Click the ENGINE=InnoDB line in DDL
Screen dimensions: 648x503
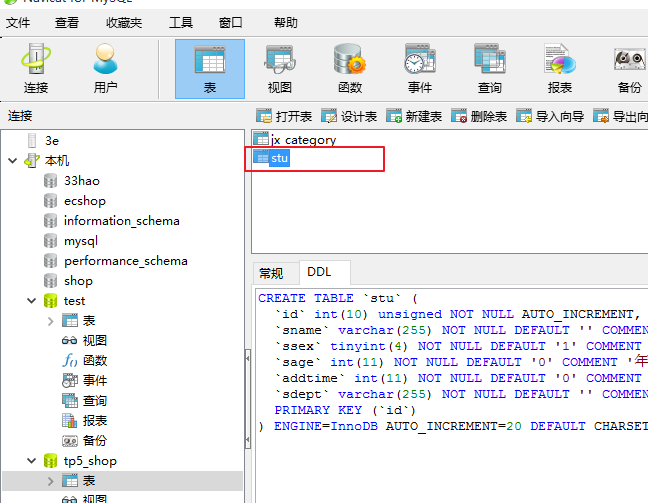click(453, 426)
